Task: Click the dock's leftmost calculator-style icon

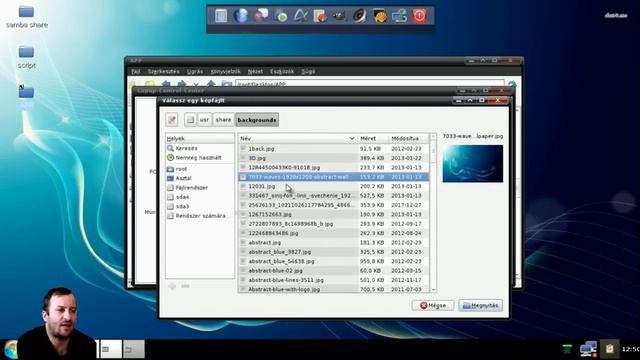Action: [221, 16]
